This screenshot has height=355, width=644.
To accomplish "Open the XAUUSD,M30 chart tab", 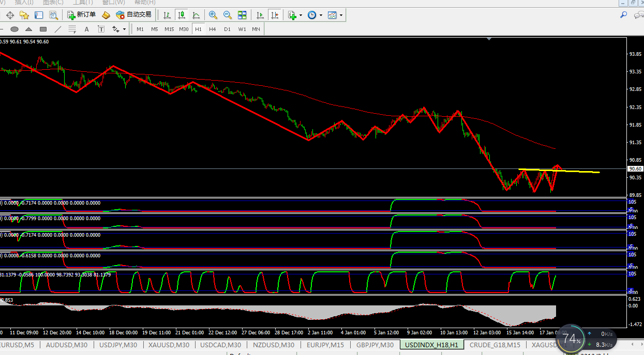I will click(x=169, y=345).
